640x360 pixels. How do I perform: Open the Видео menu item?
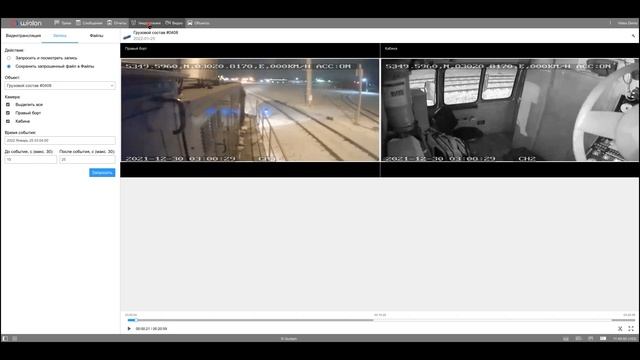tap(174, 23)
